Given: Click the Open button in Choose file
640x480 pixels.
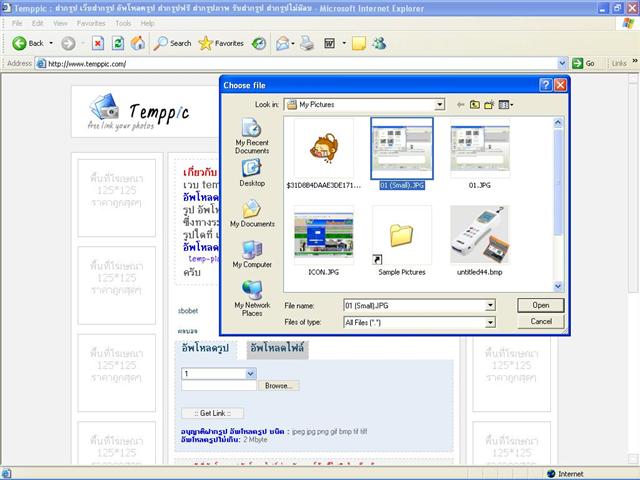Looking at the screenshot, I should [x=541, y=305].
